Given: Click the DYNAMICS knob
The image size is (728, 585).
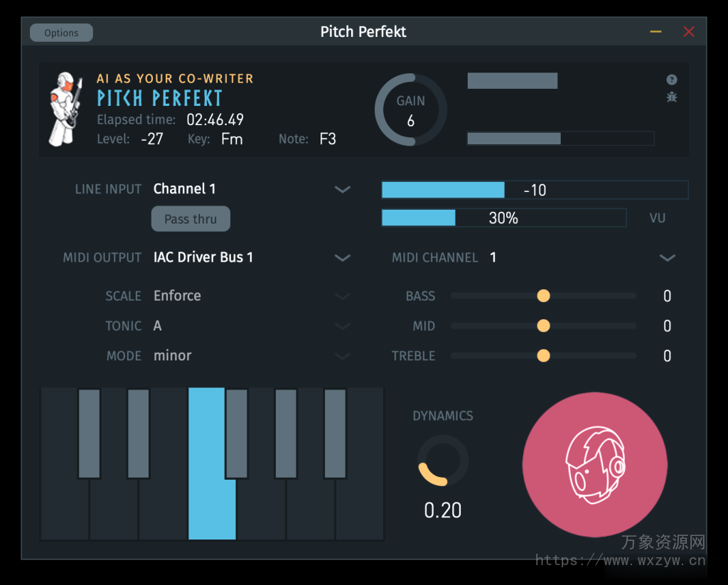Looking at the screenshot, I should (442, 462).
